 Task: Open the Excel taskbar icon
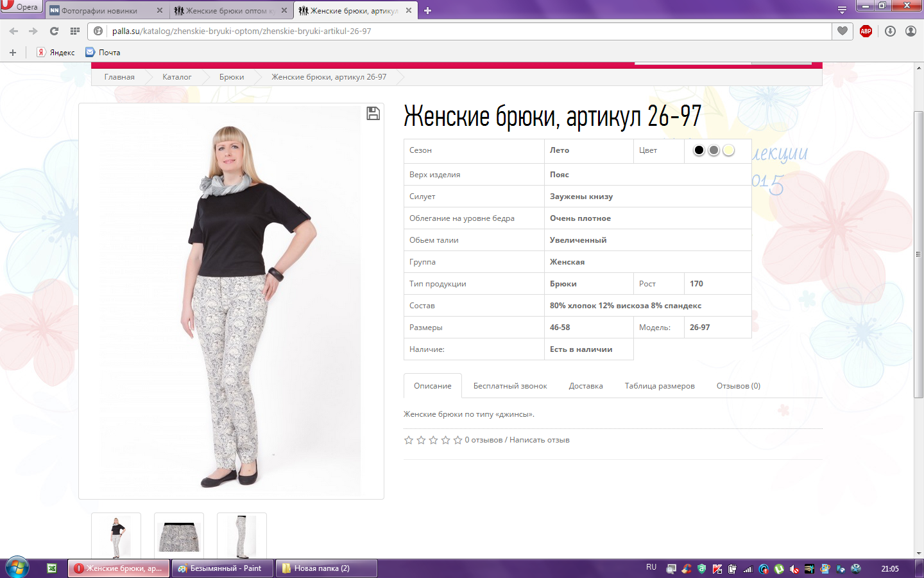coord(52,568)
